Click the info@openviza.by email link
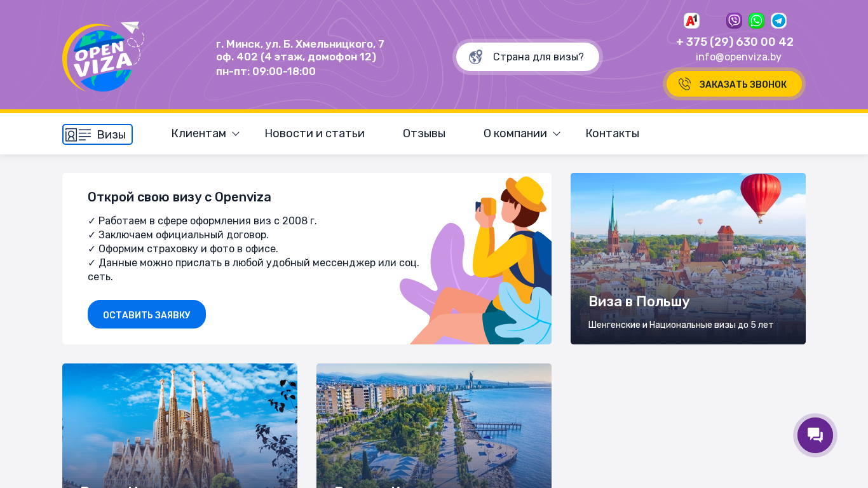 coord(738,57)
